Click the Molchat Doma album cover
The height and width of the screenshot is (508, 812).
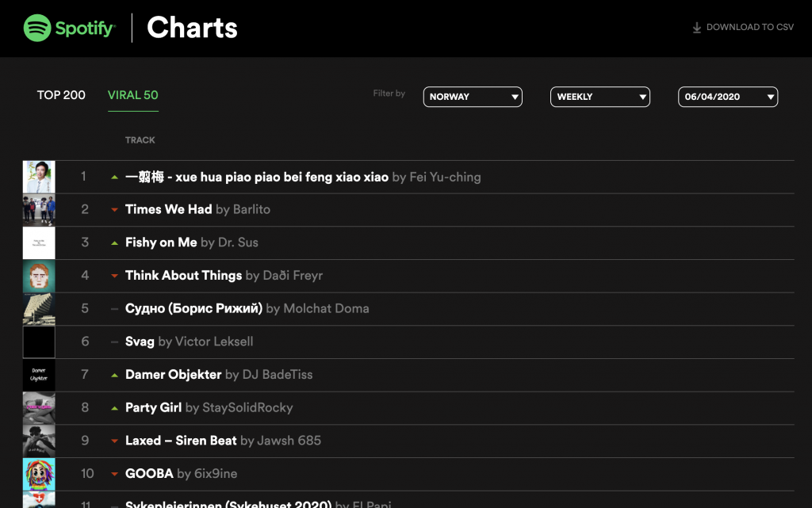point(39,309)
